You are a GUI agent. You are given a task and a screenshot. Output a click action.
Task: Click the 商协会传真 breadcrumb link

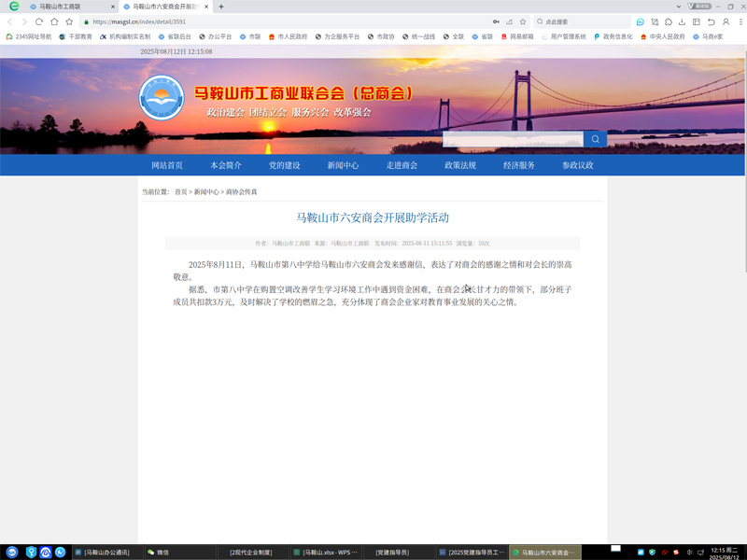point(241,191)
